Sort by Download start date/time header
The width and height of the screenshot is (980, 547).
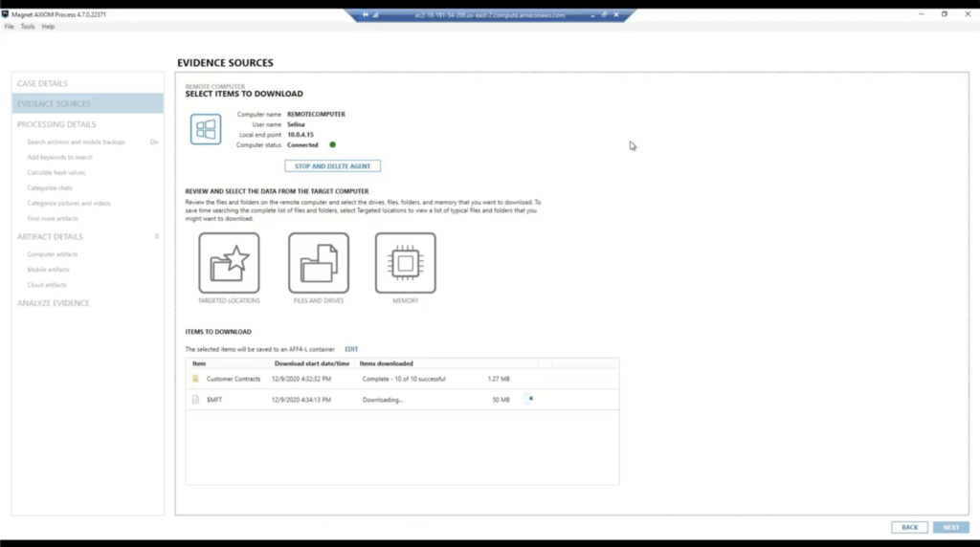coord(312,363)
